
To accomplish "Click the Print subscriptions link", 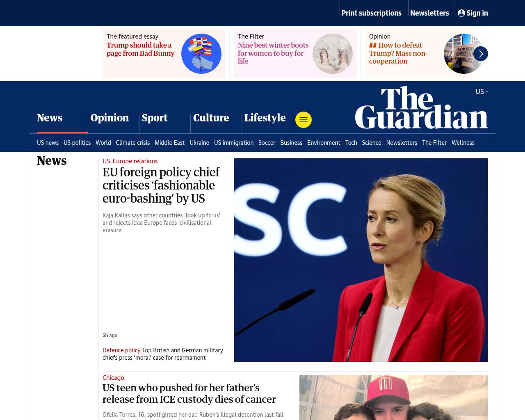I will pos(372,13).
